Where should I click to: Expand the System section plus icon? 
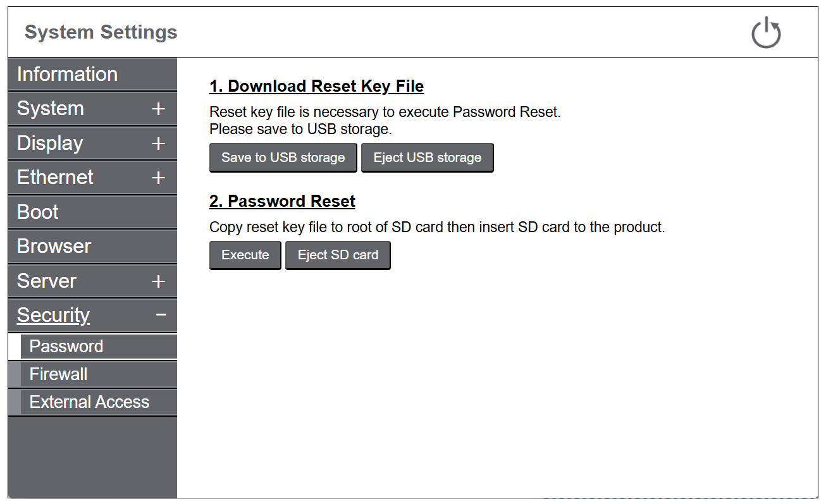[x=158, y=109]
